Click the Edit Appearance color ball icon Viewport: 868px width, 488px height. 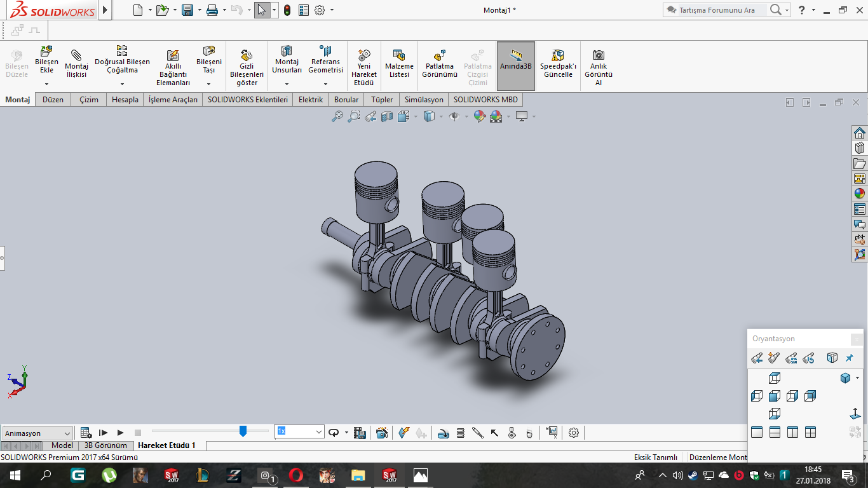point(479,116)
